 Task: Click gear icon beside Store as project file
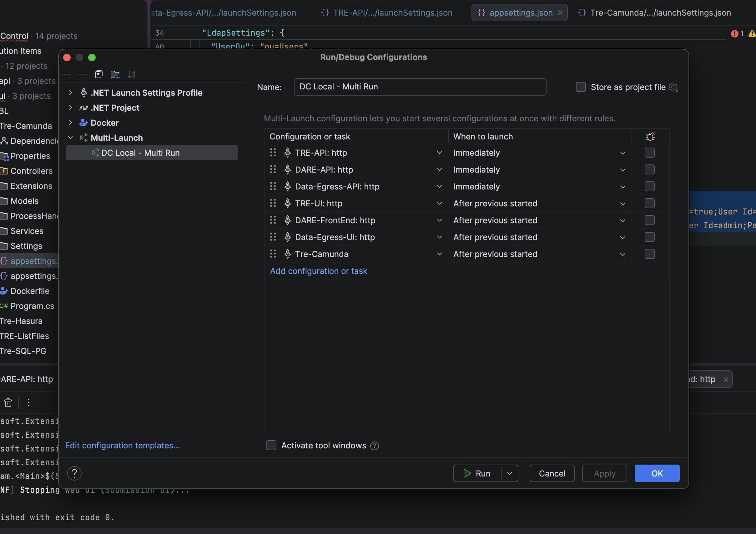[673, 87]
